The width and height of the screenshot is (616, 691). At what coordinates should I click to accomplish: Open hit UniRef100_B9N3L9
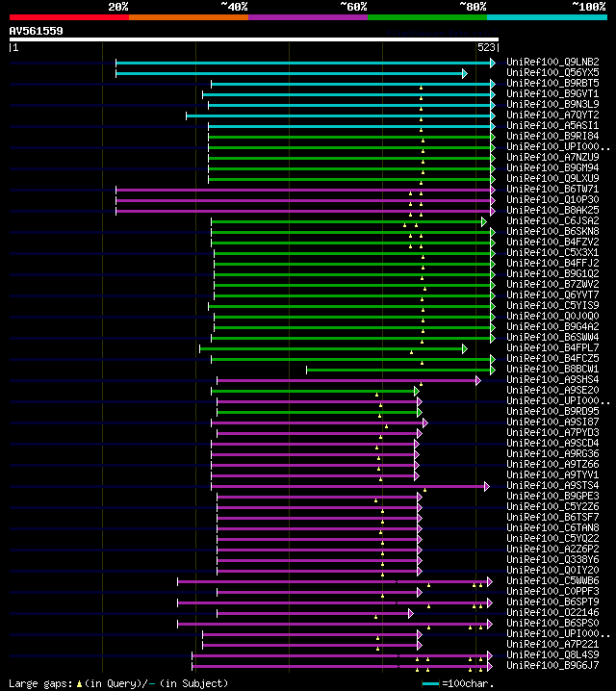(x=552, y=104)
